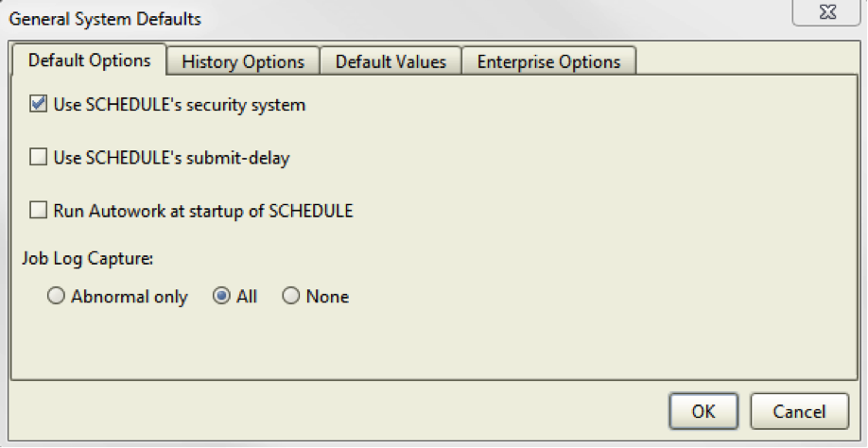Show the Default Options tab
Image resolution: width=868 pixels, height=448 pixels.
click(x=89, y=60)
